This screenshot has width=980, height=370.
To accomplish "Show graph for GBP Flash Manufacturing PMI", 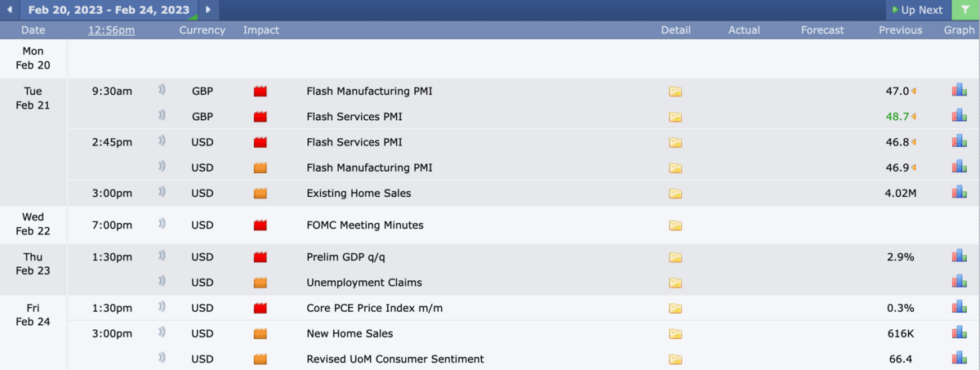I will tap(959, 91).
